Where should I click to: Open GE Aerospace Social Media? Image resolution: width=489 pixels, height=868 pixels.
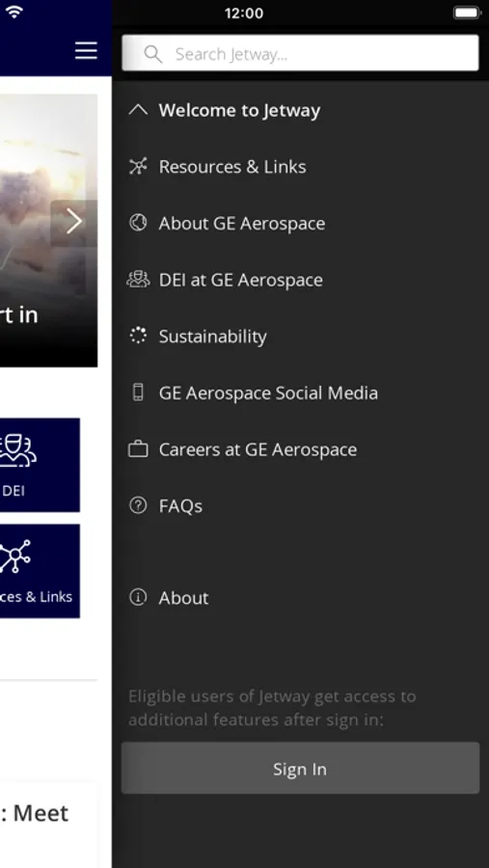pyautogui.click(x=268, y=393)
